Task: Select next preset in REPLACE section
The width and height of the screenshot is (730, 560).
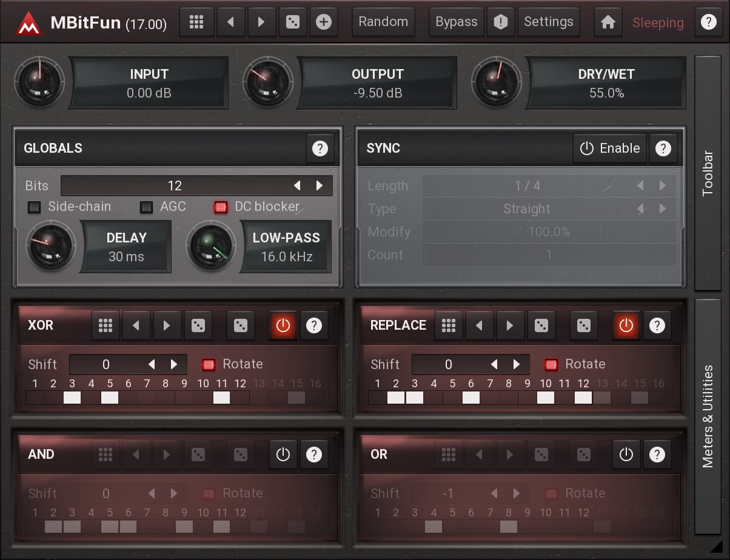Action: click(509, 325)
